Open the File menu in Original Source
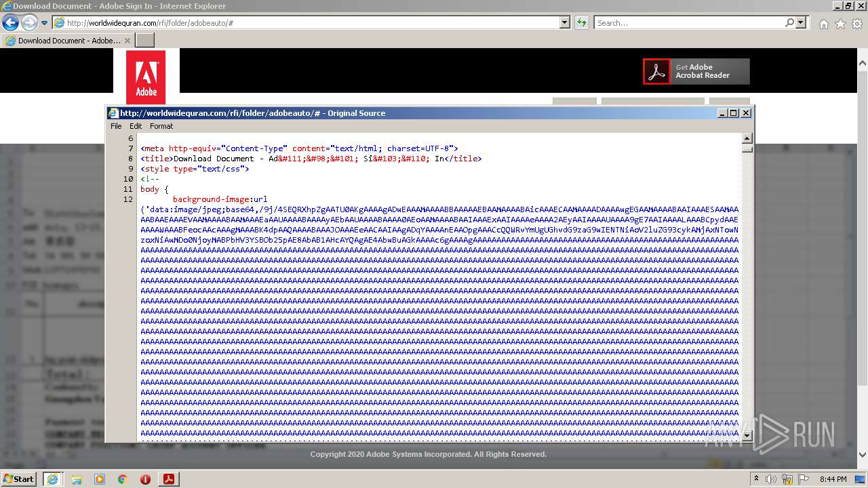This screenshot has width=868, height=488. (x=116, y=126)
